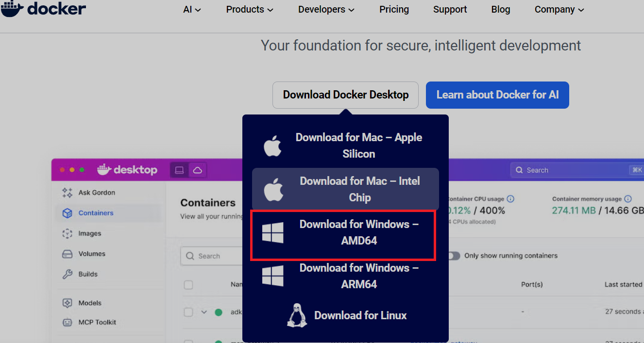Click the Last started column header
644x343 pixels.
click(624, 284)
